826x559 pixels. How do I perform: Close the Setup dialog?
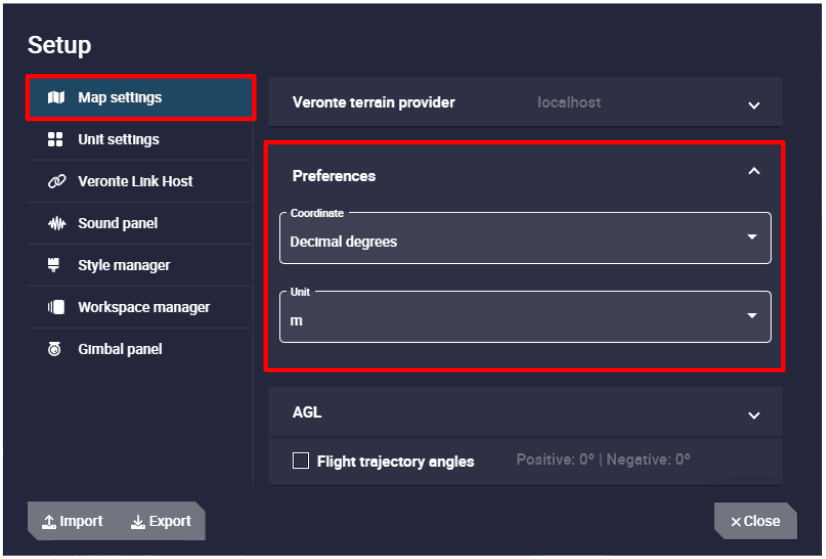755,521
